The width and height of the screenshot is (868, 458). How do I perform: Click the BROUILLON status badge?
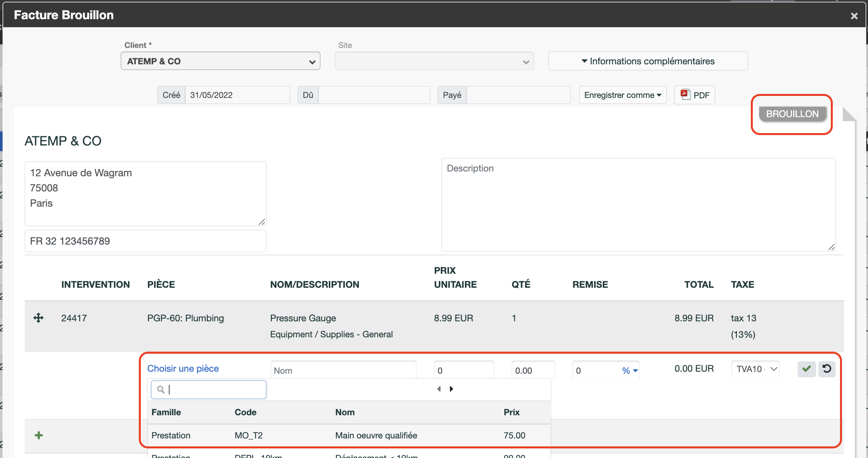792,114
